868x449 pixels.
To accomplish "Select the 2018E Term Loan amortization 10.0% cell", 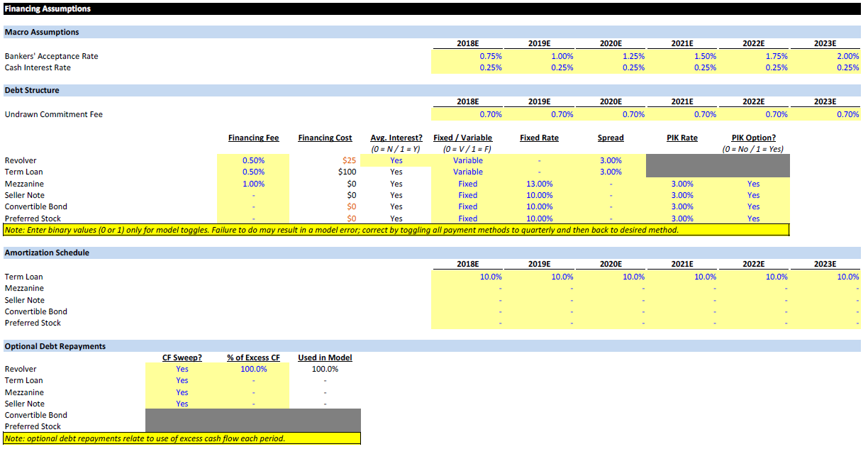I will [x=467, y=277].
